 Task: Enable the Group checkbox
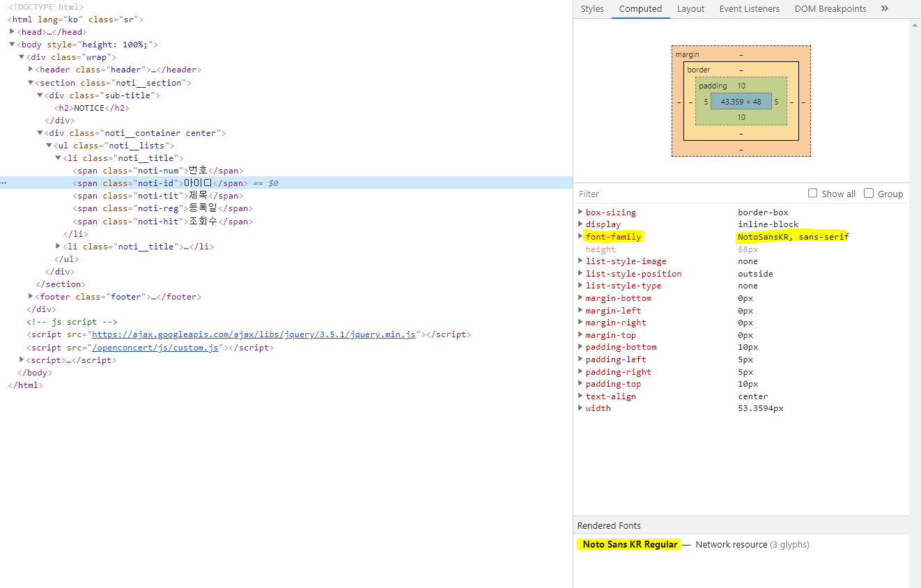click(x=869, y=193)
